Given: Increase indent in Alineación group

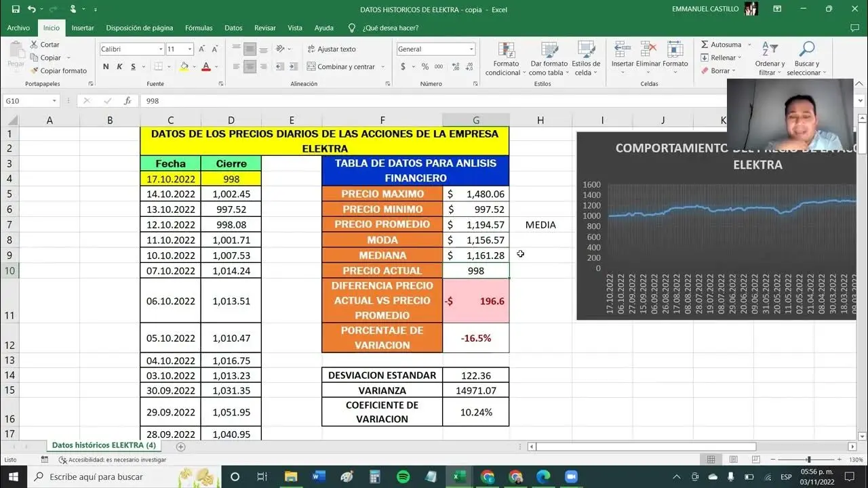Looking at the screenshot, I should click(293, 66).
